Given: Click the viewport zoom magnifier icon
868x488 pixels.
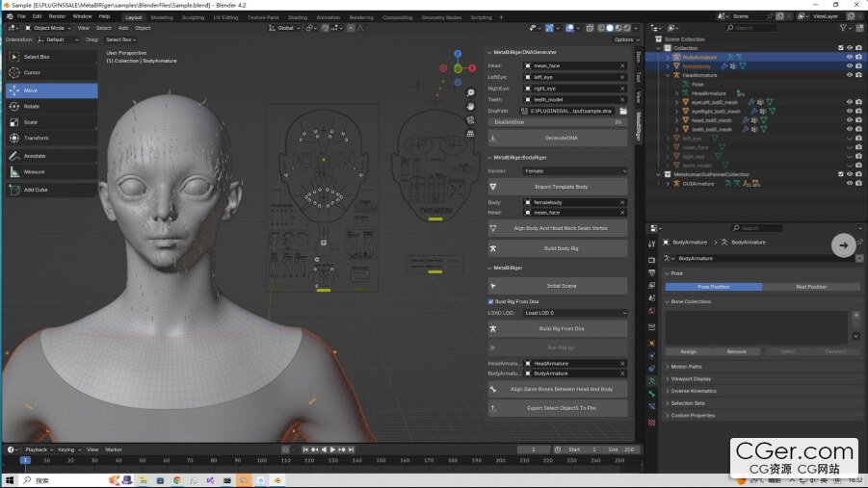Looking at the screenshot, I should (x=471, y=93).
